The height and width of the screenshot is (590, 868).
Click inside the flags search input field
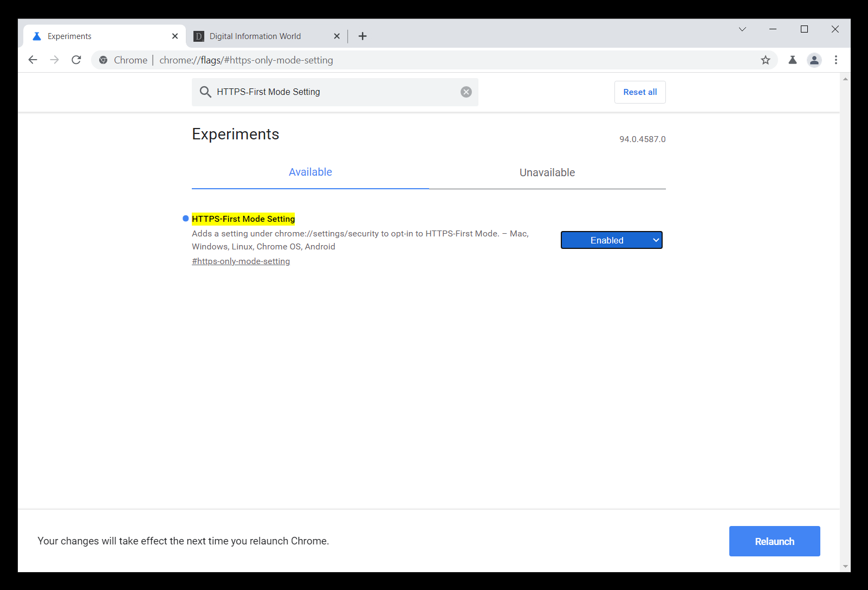point(325,92)
